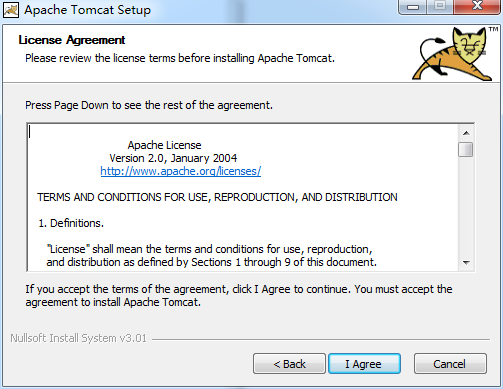Click the I Agree button
This screenshot has height=389, width=503.
pos(364,364)
